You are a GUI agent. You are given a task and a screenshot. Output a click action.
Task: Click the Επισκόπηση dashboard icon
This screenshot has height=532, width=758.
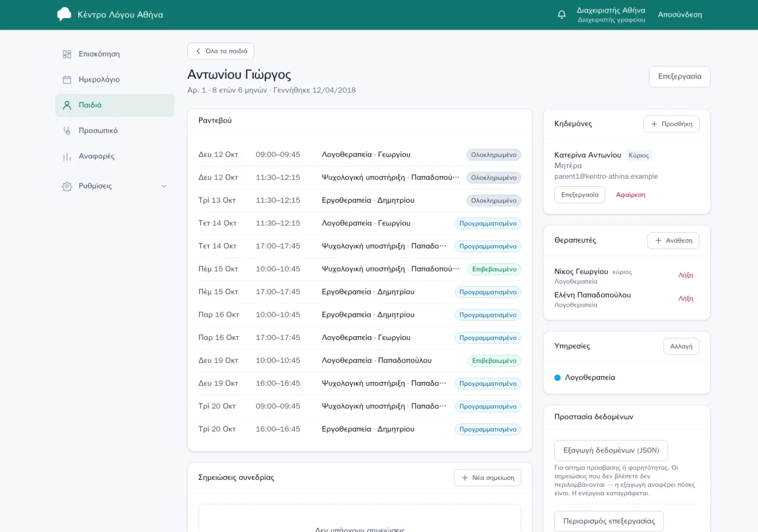click(67, 54)
